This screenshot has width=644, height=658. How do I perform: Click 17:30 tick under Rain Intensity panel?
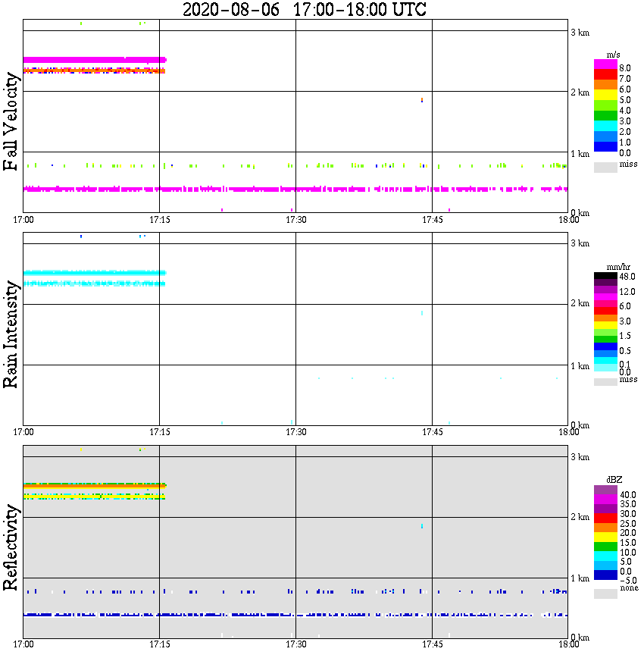click(x=296, y=432)
